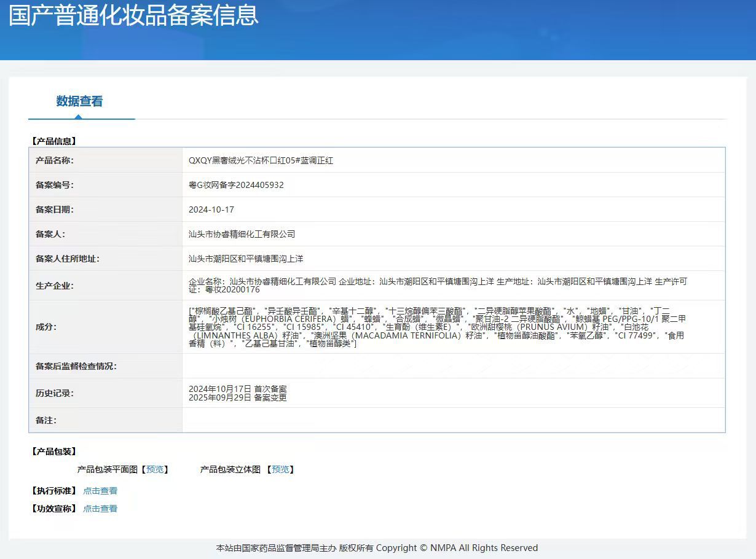The width and height of the screenshot is (756, 559).
Task: Click the 成分 row label
Action: 46,327
